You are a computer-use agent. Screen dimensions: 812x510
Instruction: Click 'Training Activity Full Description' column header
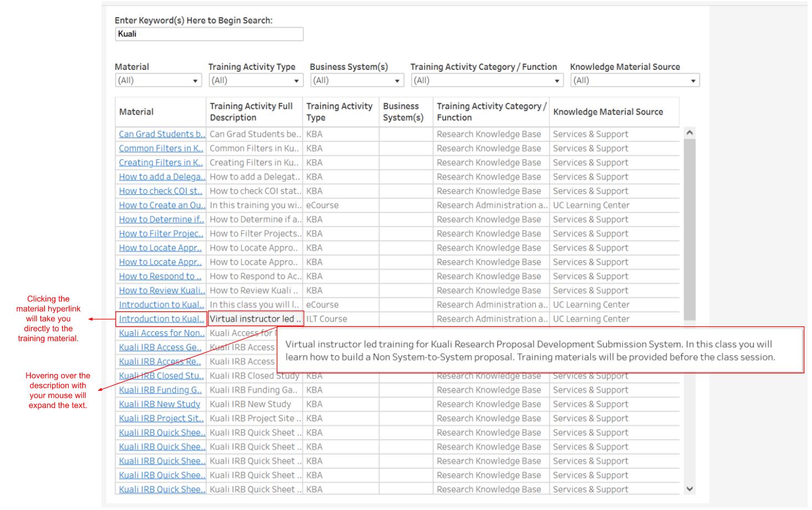(x=255, y=112)
